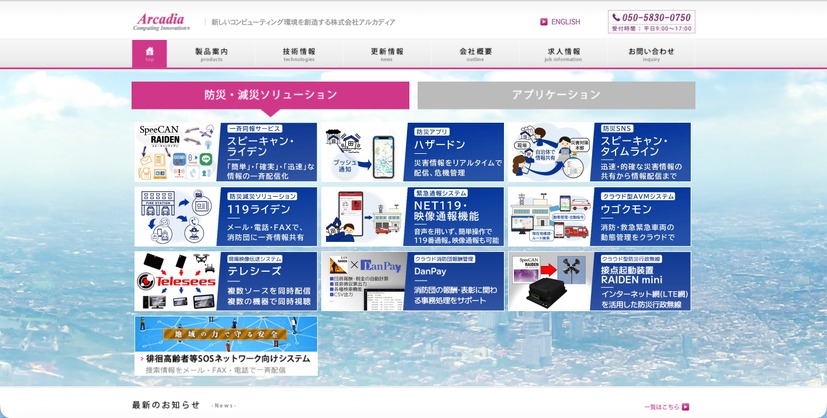
Task: Click the 防災アプリ label
Action: (432, 132)
